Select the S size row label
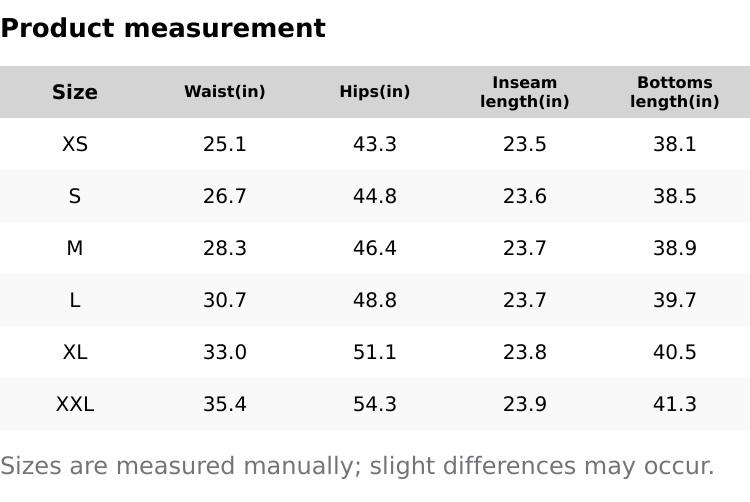This screenshot has height=502, width=750. (x=75, y=196)
